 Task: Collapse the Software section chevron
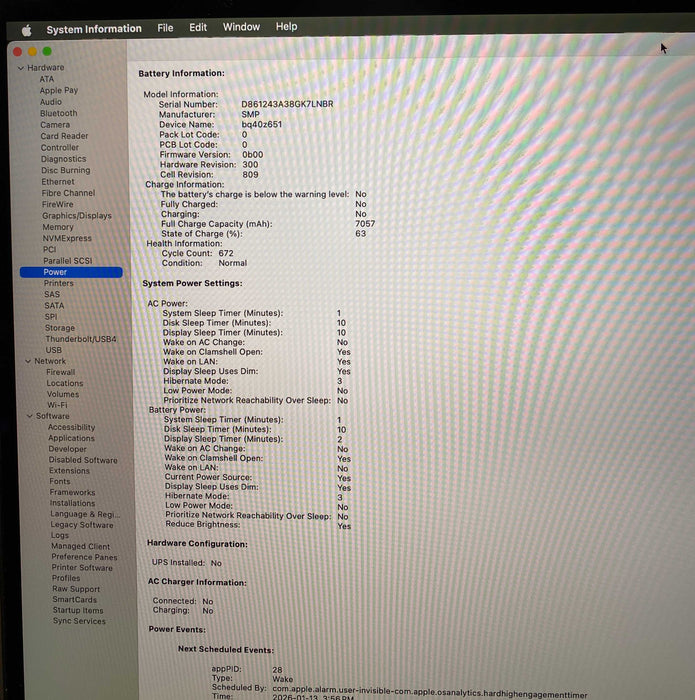click(29, 416)
